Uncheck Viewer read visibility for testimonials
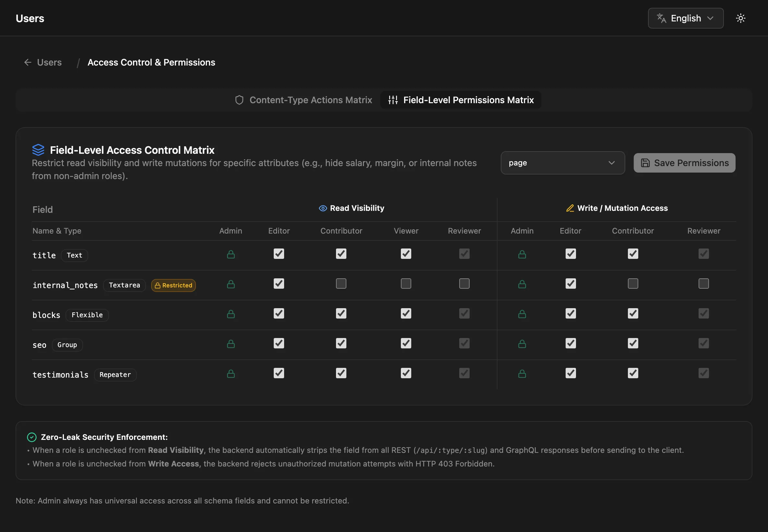 (x=405, y=373)
